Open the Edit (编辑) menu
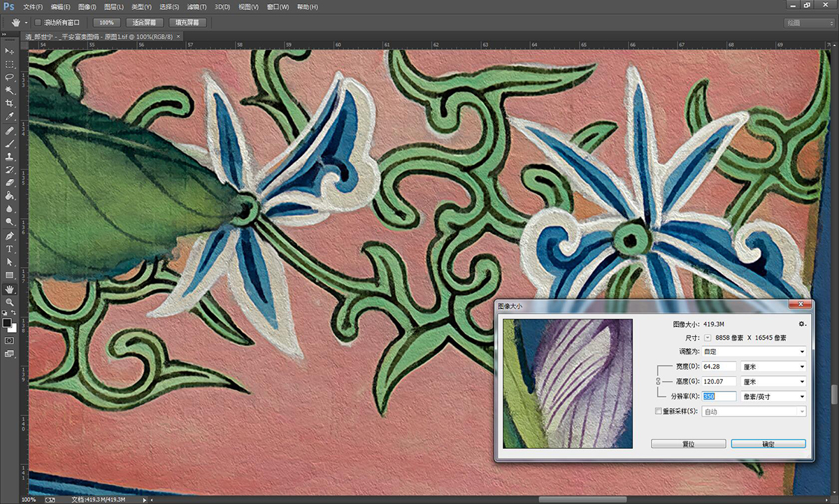The height and width of the screenshot is (504, 839). [60, 6]
